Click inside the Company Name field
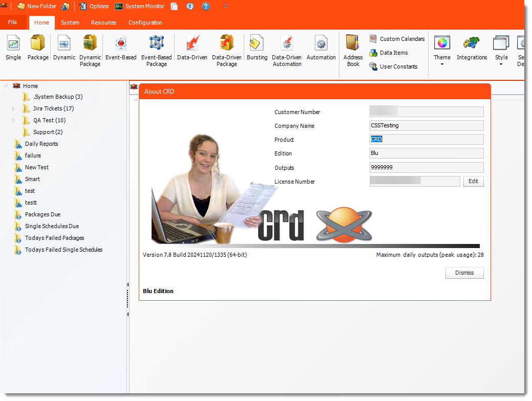The image size is (532, 401). pyautogui.click(x=426, y=125)
